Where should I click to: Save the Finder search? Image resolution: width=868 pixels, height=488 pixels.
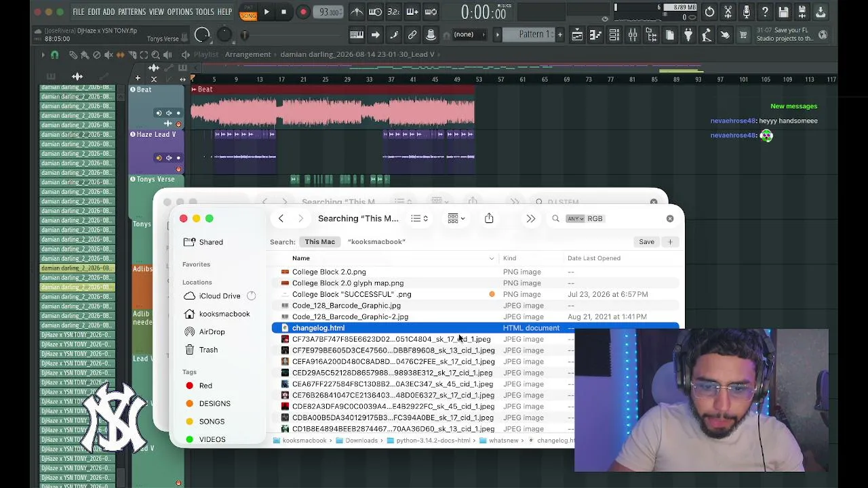coord(646,242)
